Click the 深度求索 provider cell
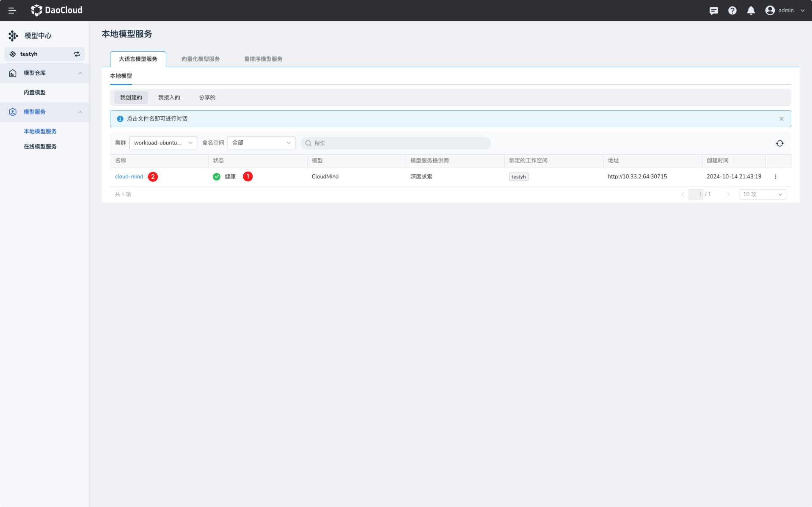The height and width of the screenshot is (507, 812). (x=421, y=177)
